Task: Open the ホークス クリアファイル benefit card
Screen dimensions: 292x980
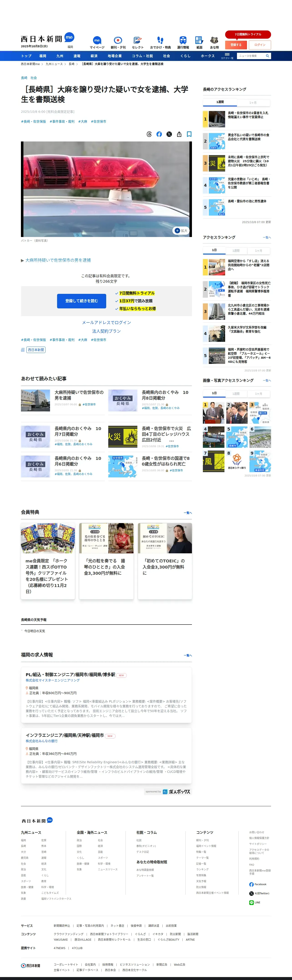Action: pyautogui.click(x=48, y=561)
